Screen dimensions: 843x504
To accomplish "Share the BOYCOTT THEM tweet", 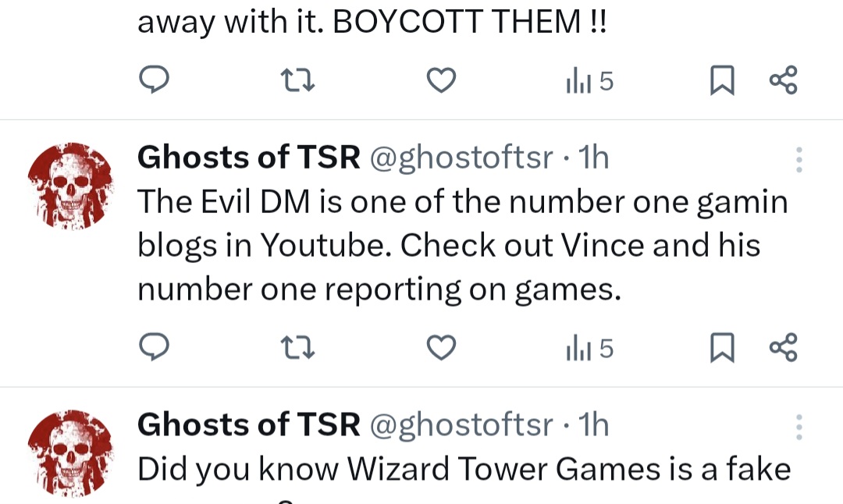I will pyautogui.click(x=784, y=80).
